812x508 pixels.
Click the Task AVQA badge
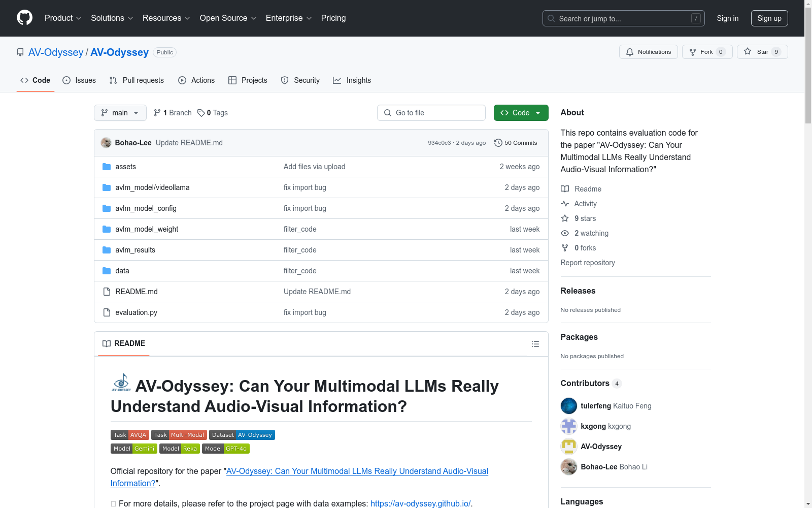click(130, 435)
